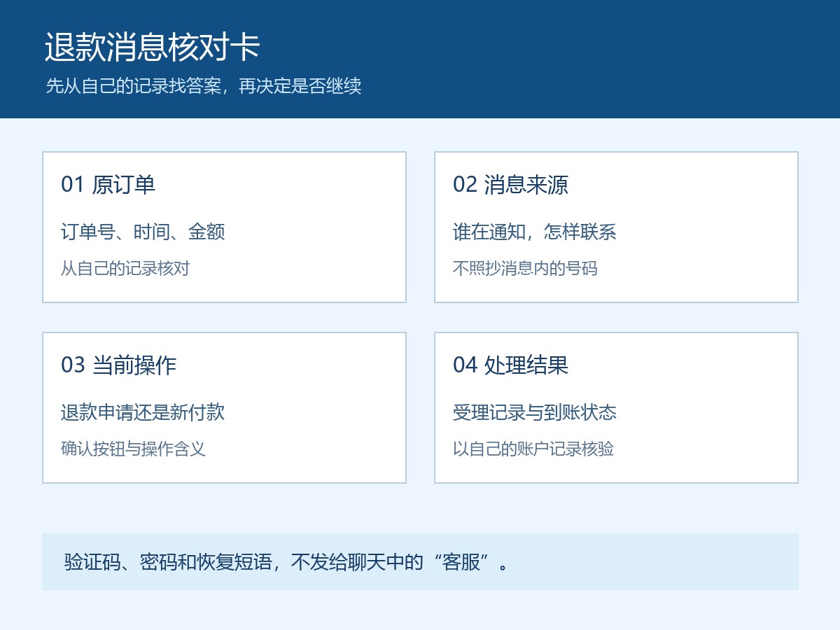Select the heading 04 处理结果
This screenshot has height=630, width=840.
(510, 365)
